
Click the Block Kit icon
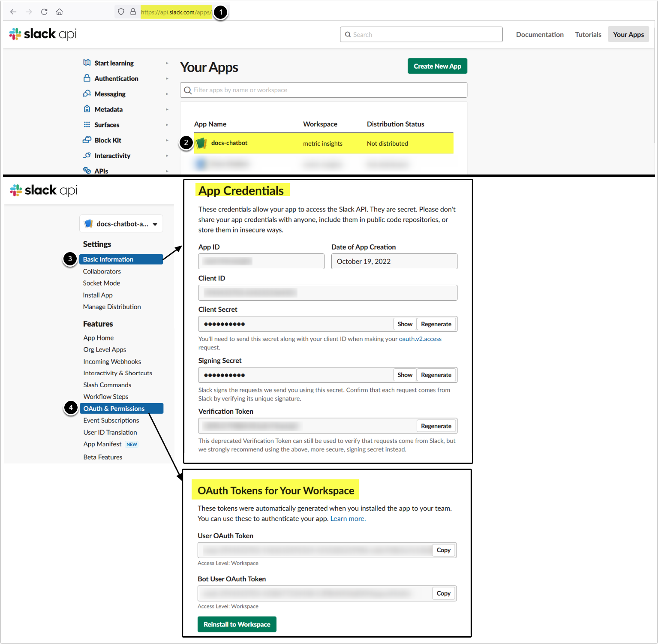[x=87, y=140]
